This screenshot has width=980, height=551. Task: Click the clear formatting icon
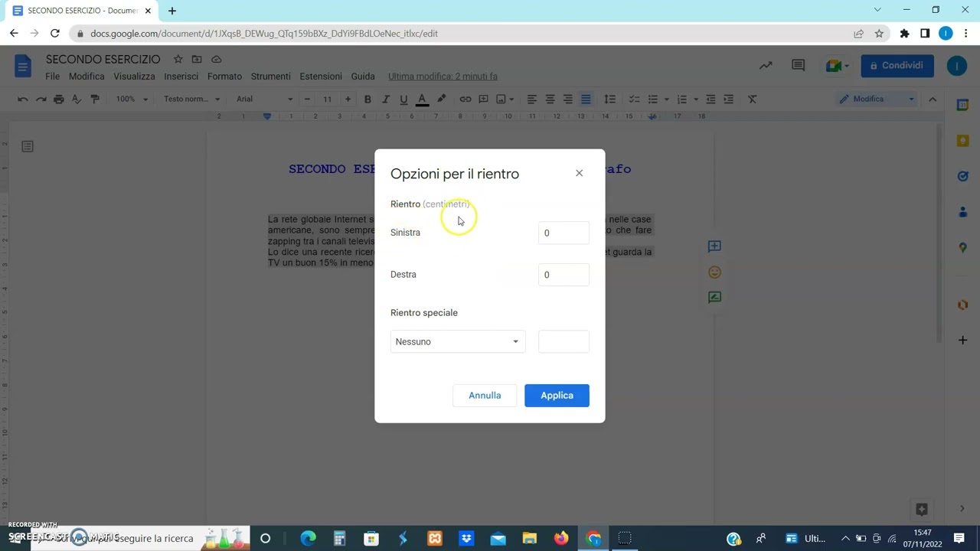(752, 99)
